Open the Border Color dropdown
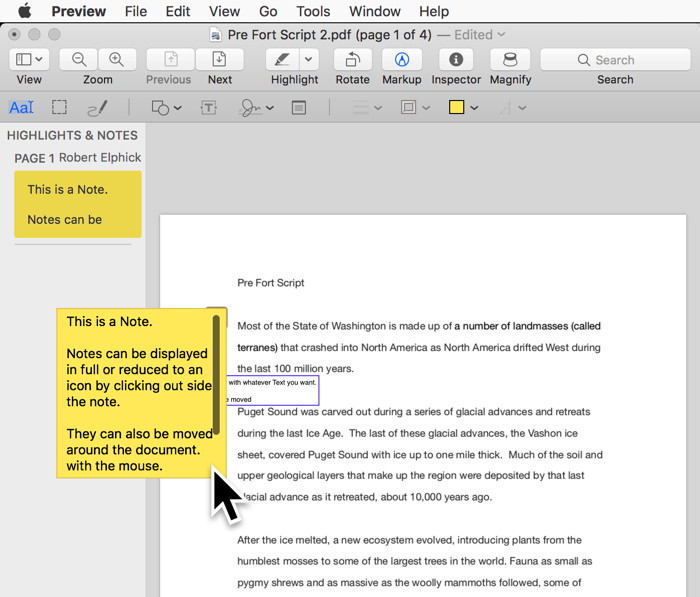700x597 pixels. click(415, 108)
